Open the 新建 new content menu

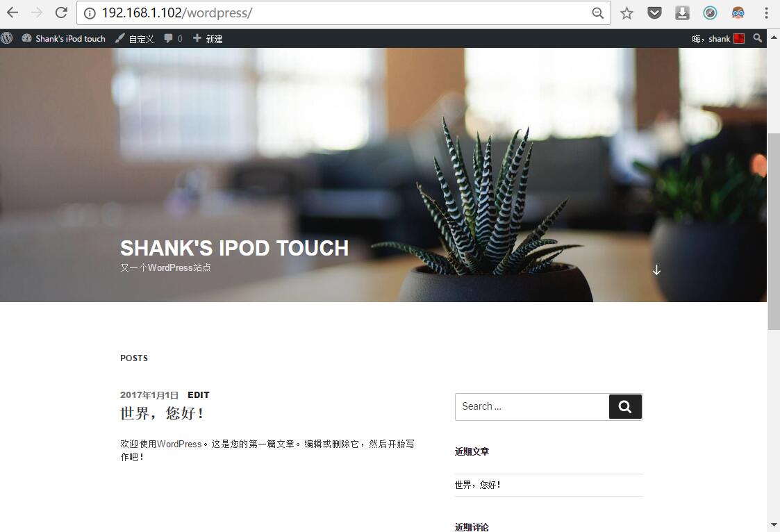tap(208, 38)
